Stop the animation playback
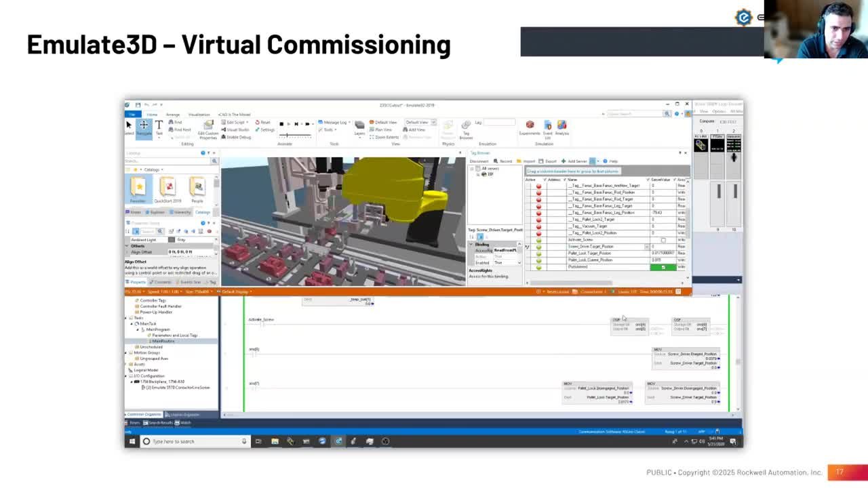 click(281, 124)
